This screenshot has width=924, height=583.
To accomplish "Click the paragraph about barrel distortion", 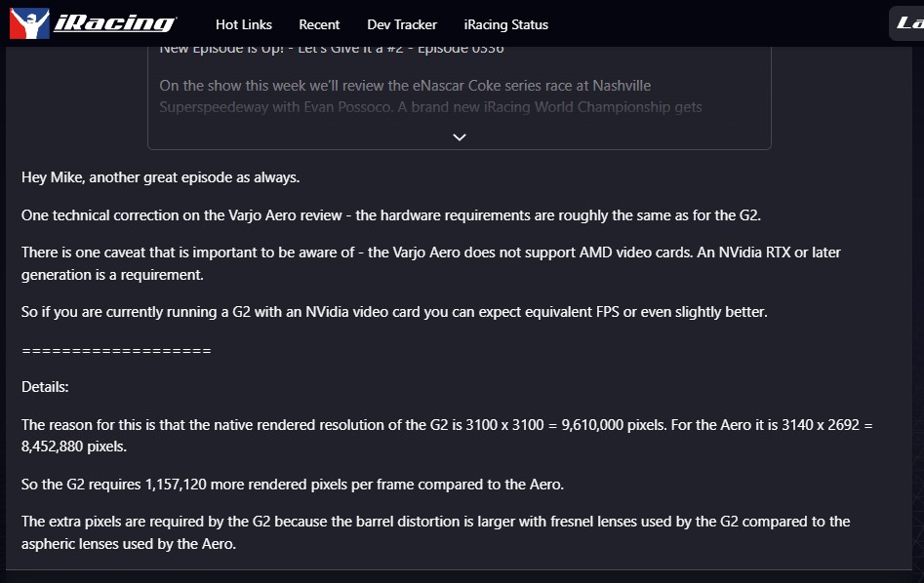I will coord(435,532).
